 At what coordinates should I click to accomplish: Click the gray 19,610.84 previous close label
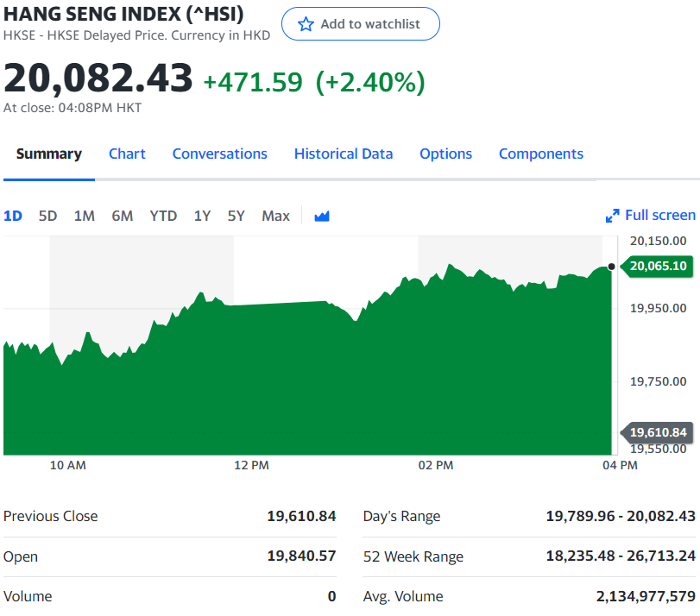658,432
